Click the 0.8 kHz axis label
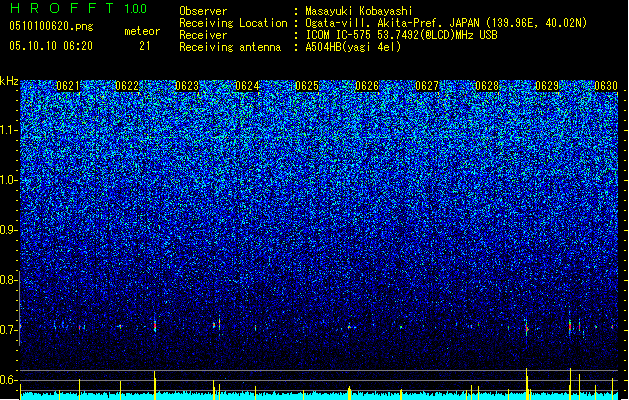Screen dimensions: 629x400 [x=8, y=280]
